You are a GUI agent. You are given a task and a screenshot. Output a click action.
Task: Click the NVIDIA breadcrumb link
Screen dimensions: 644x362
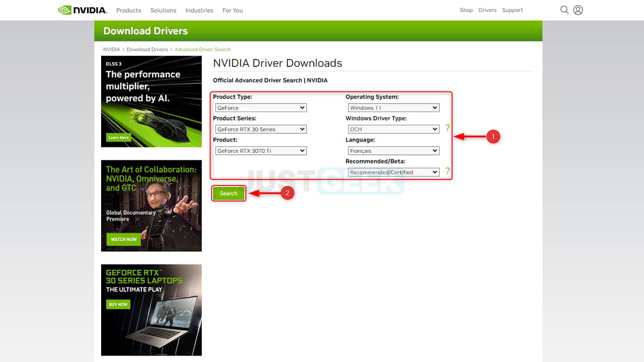[112, 49]
